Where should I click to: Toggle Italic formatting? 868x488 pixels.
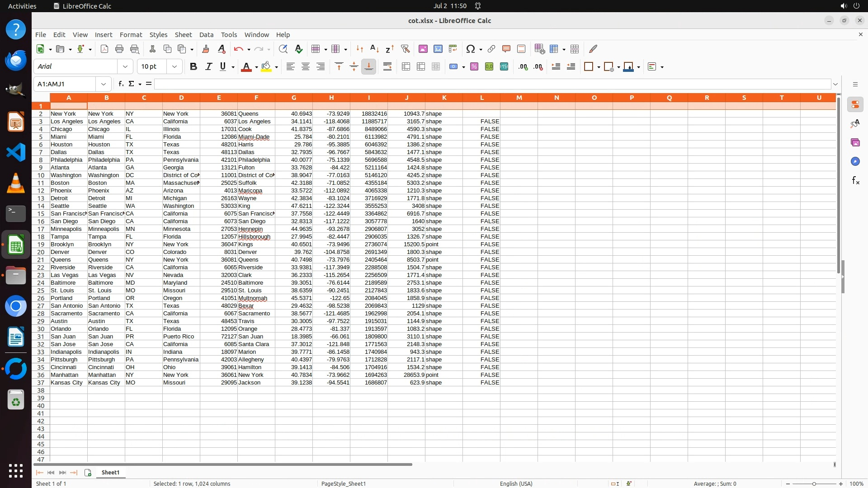pos(208,67)
